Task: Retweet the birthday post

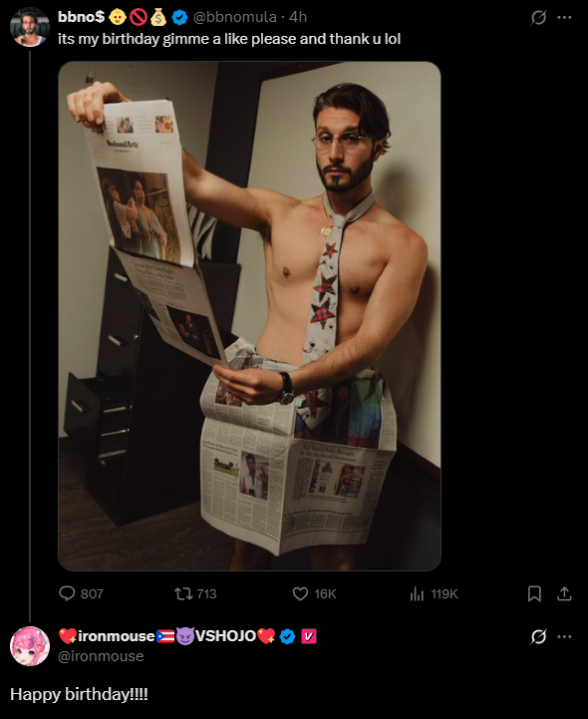Action: [195, 593]
